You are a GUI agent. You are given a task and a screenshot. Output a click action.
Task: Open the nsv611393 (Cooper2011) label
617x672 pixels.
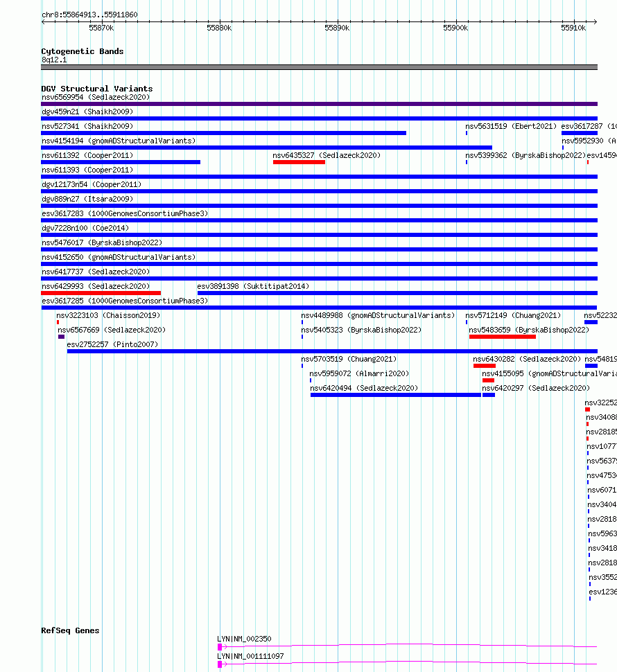click(87, 170)
